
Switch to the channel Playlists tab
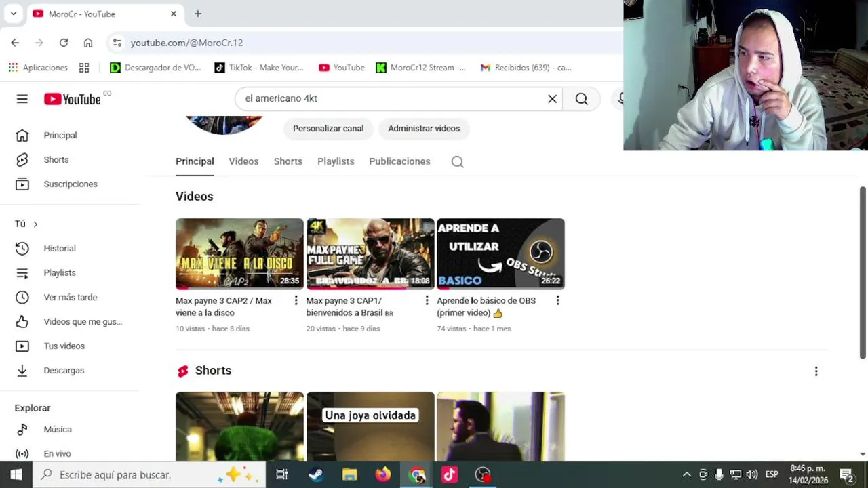[x=336, y=161]
